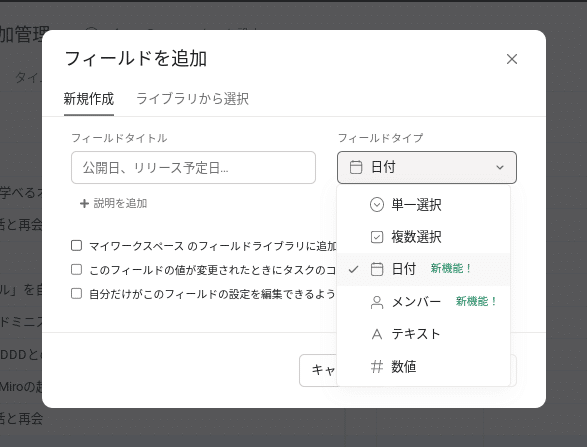Open the フィールドタイプ dropdown showing 日付
Viewport: 587px width, 447px height.
pyautogui.click(x=427, y=167)
